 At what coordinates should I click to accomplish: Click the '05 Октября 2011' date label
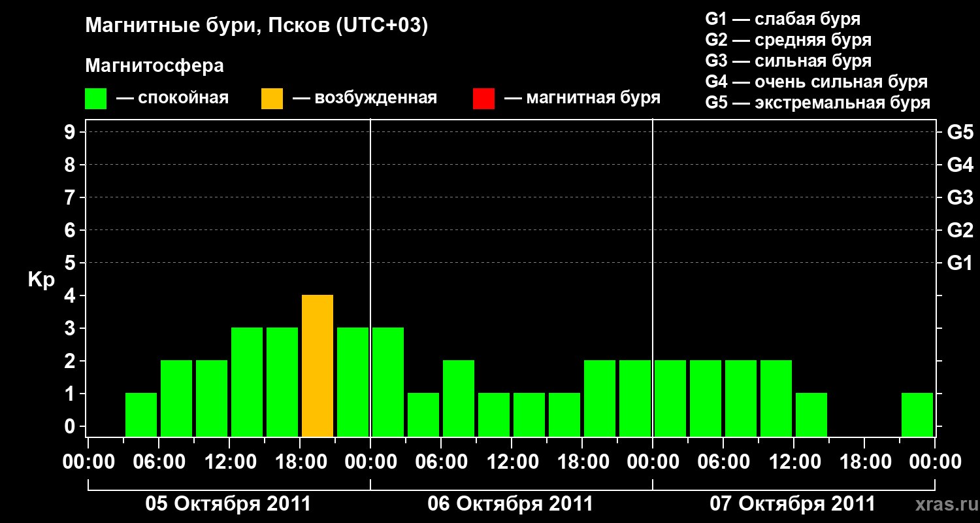tap(228, 504)
